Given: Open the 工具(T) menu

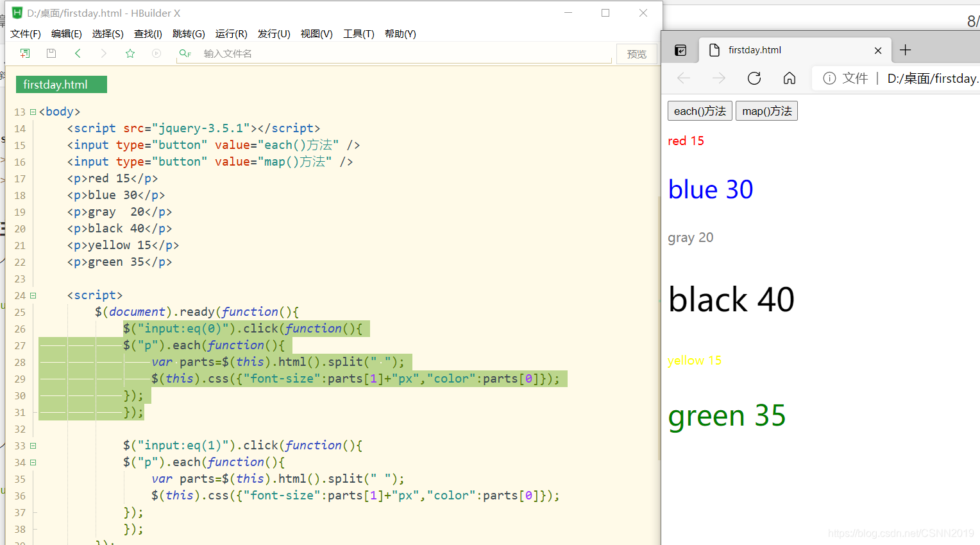Looking at the screenshot, I should [x=359, y=33].
